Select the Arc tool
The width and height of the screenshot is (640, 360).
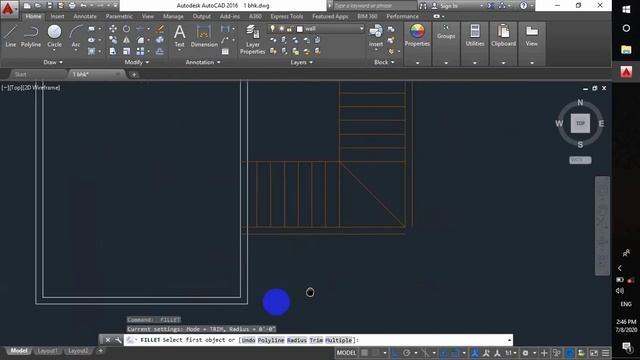tap(76, 36)
